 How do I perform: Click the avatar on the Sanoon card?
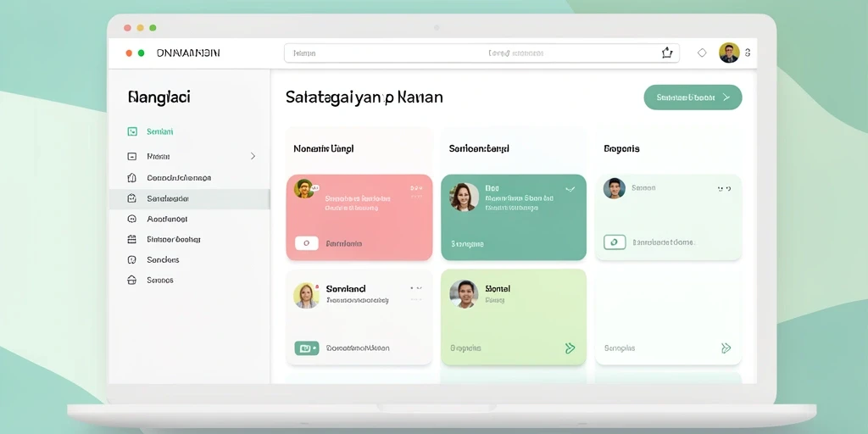click(614, 188)
